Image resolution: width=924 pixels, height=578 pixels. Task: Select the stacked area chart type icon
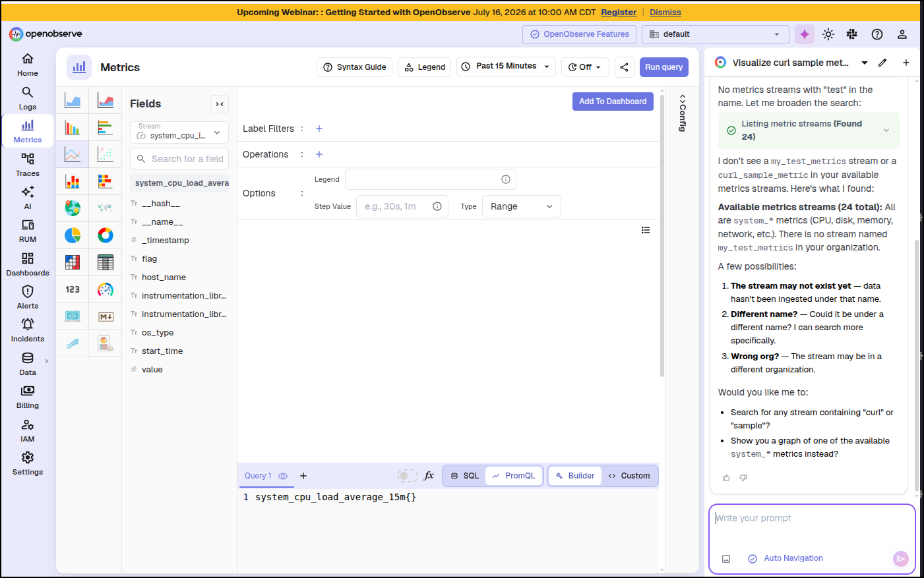[106, 100]
